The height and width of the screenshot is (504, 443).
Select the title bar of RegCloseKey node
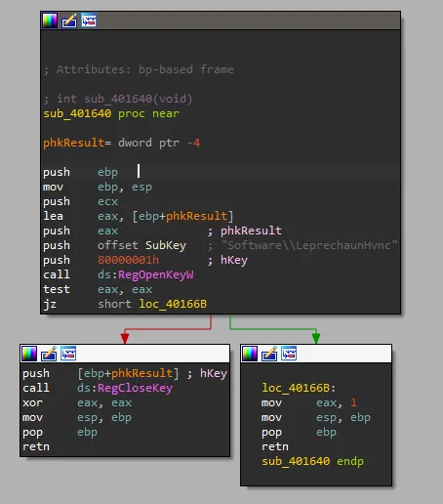tap(125, 354)
